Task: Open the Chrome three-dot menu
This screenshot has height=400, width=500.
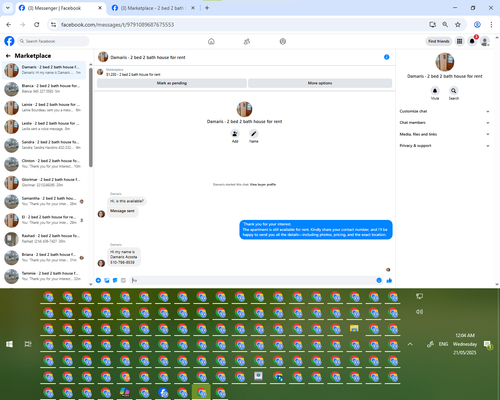Action: (491, 24)
